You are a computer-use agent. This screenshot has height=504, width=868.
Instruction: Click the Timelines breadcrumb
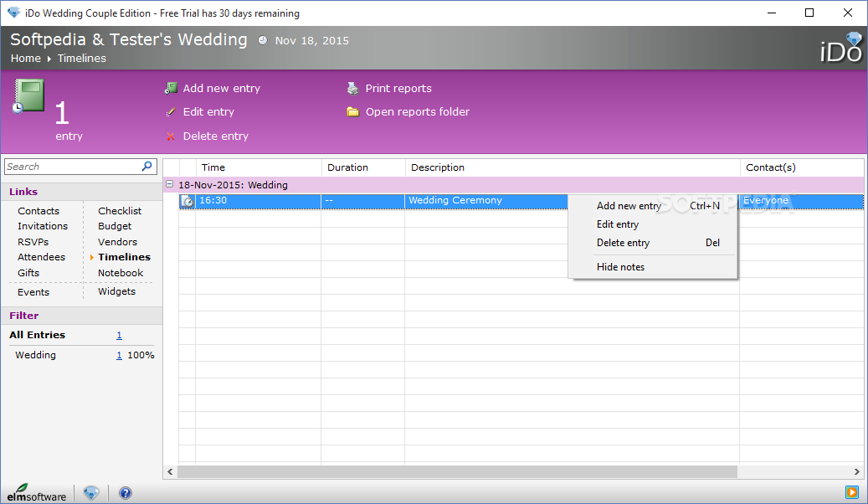82,58
